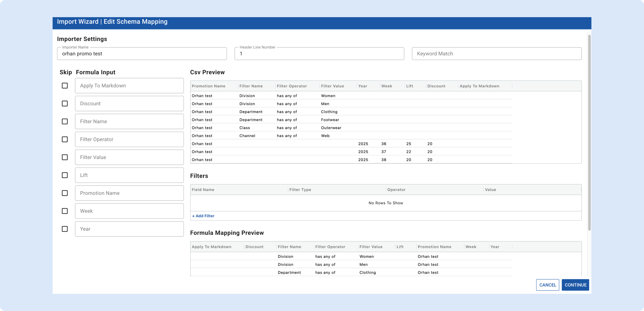
Task: Click Operator header in Filters table
Action: 396,190
